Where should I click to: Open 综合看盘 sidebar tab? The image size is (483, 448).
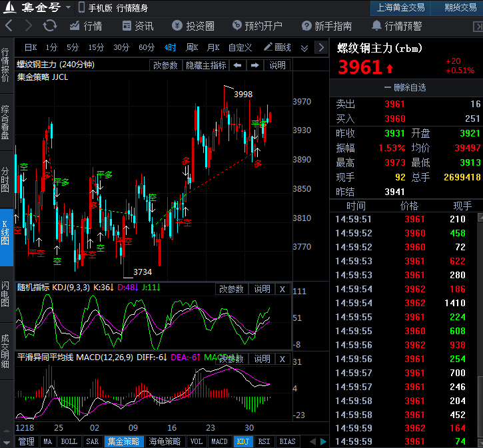(x=5, y=122)
